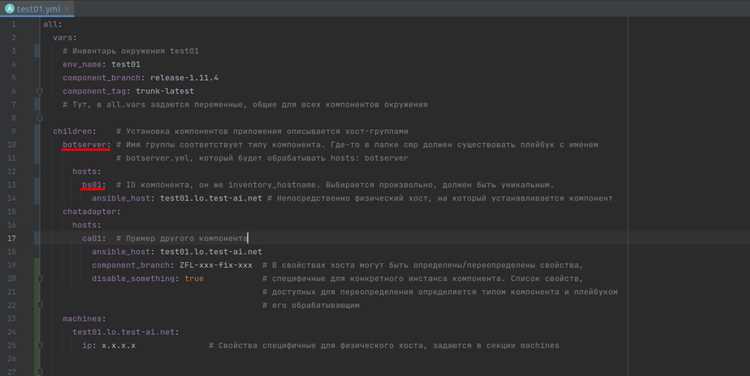Viewport: 750px width, 376px height.
Task: Click the children key
Action: pos(74,131)
